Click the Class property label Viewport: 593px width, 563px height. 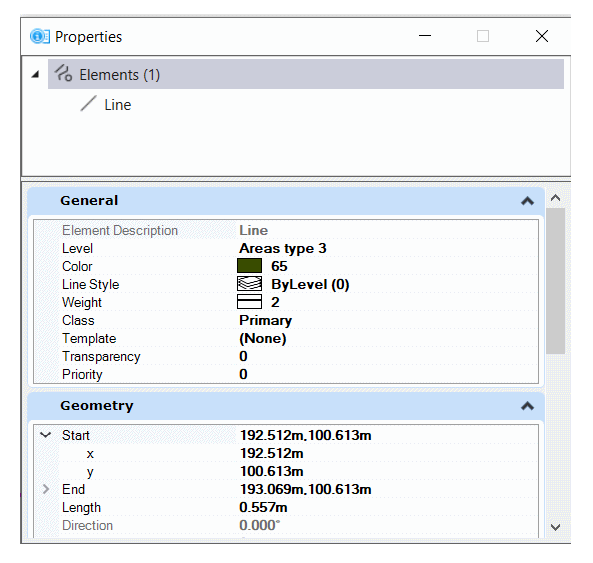78,320
